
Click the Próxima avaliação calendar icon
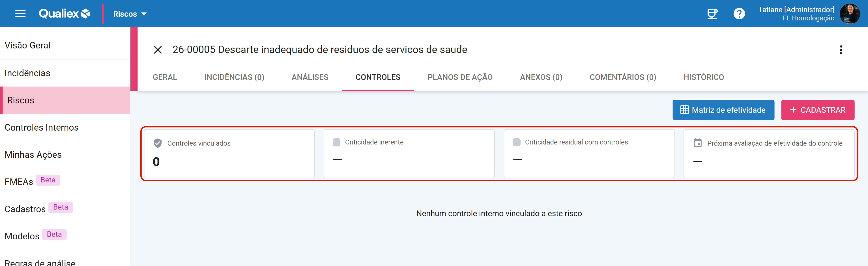[697, 143]
